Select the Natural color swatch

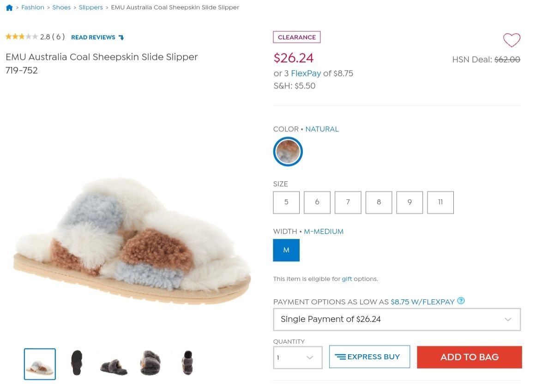click(x=288, y=152)
